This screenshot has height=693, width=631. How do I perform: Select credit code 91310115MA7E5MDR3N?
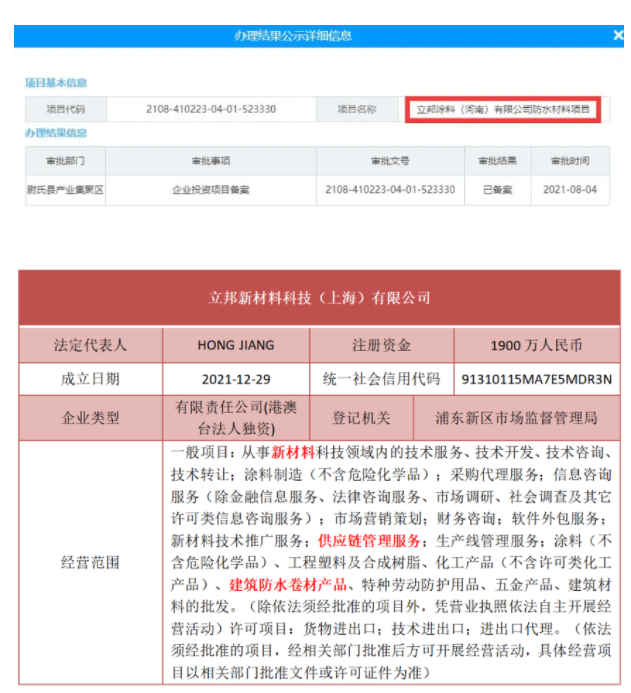pyautogui.click(x=536, y=380)
